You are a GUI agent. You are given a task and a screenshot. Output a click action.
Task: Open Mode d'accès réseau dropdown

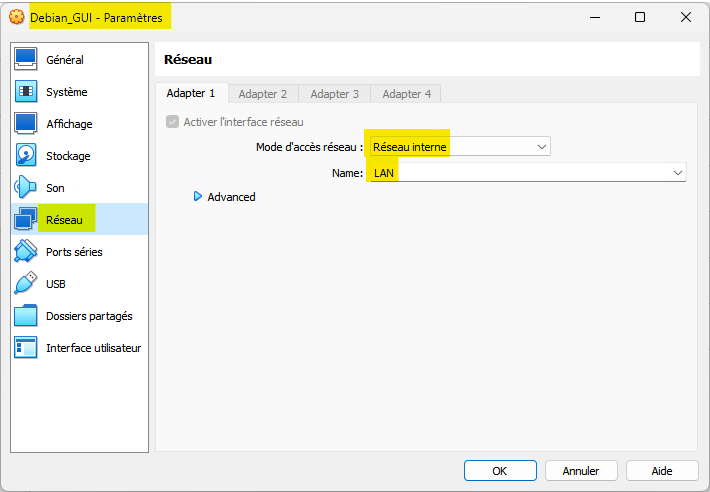458,147
